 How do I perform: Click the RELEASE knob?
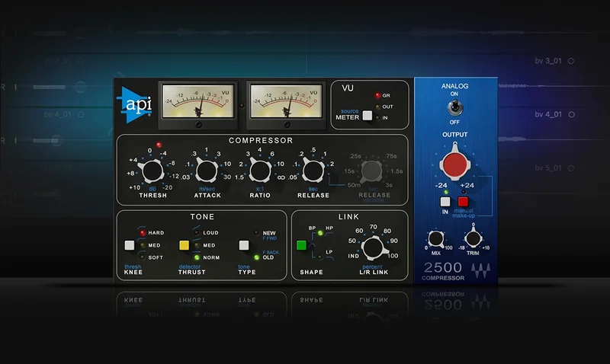coord(313,171)
